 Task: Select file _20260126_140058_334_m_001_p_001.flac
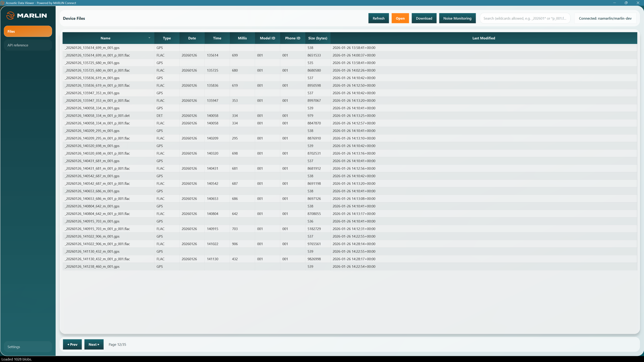[97, 123]
